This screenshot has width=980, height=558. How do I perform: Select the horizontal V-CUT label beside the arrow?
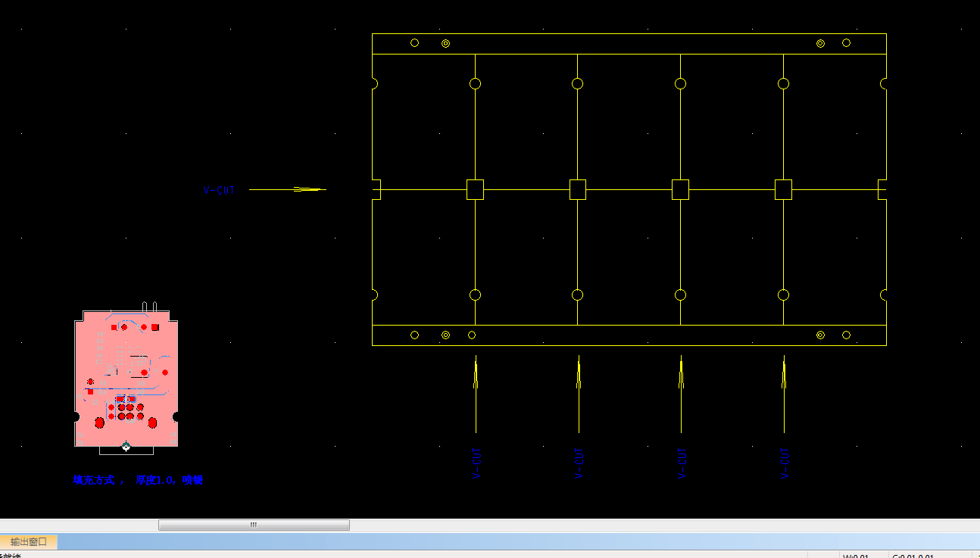click(219, 191)
